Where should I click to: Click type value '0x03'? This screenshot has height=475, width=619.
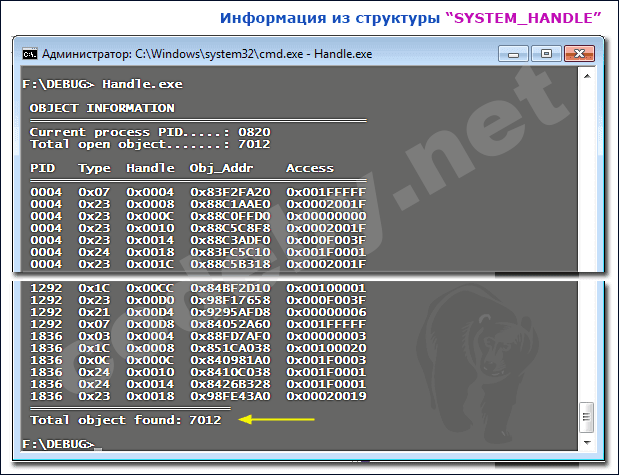click(x=94, y=336)
